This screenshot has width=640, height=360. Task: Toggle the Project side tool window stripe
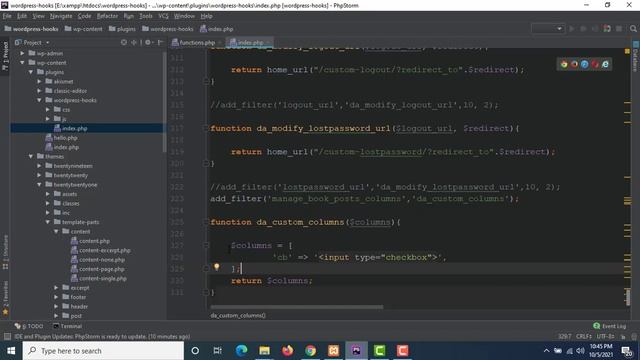coord(5,56)
